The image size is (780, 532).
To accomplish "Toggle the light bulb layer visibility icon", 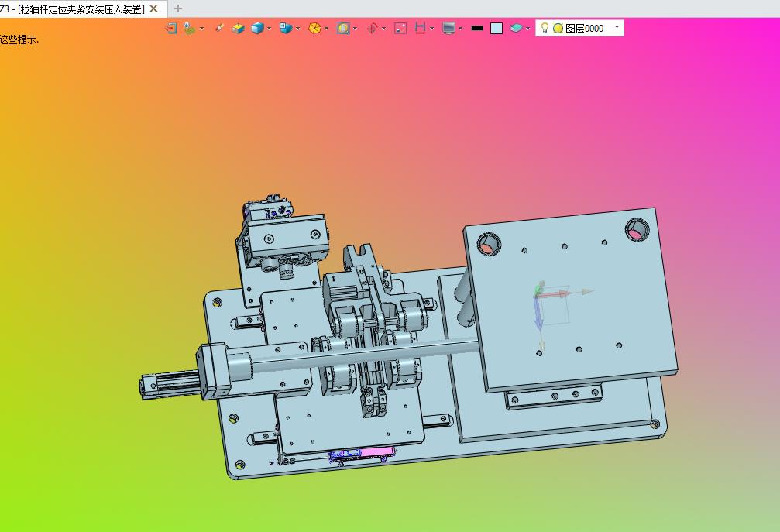I will 545,29.
